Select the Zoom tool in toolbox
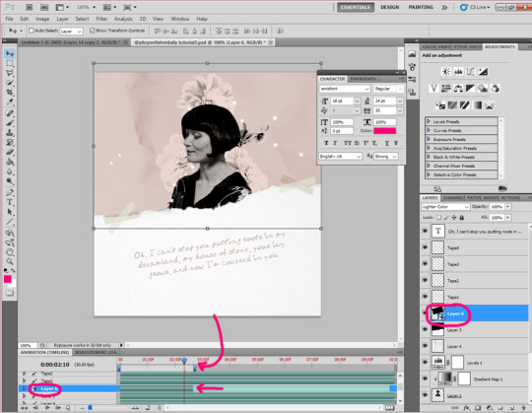Image resolution: width=532 pixels, height=413 pixels. [10, 261]
